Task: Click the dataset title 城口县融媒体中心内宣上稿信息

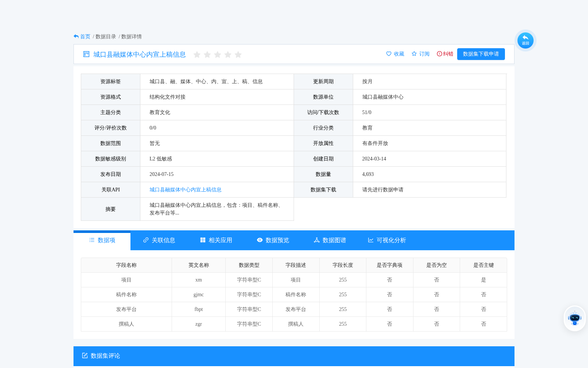Action: point(140,54)
